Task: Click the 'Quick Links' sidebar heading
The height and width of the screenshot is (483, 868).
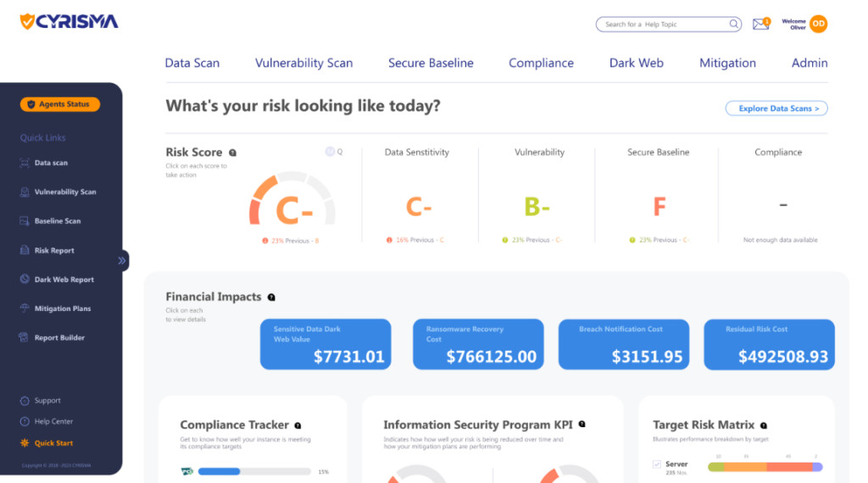Action: 42,138
